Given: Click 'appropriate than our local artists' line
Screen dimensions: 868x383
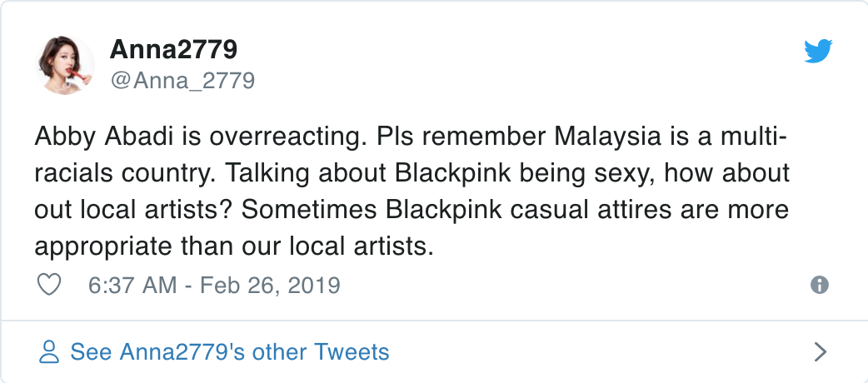Looking at the screenshot, I should (233, 246).
